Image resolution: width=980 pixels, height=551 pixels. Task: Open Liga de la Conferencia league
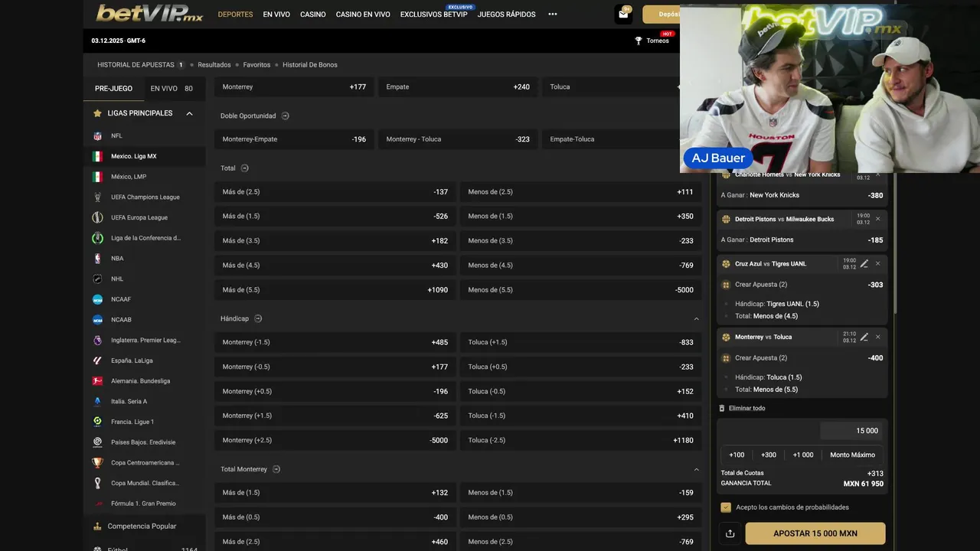(145, 238)
